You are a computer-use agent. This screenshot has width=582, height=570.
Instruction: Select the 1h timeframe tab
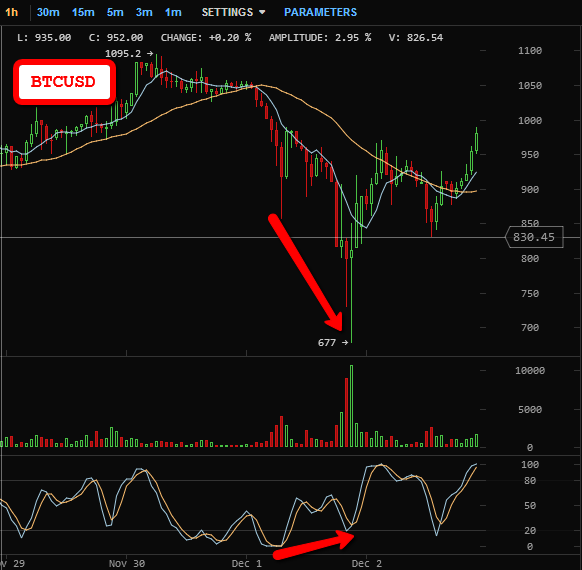(12, 12)
